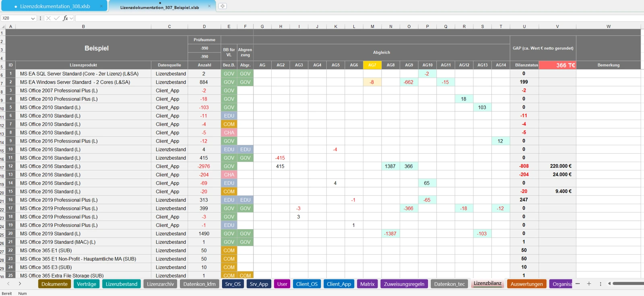Select the red 366 T€ total cell
The image size is (644, 296).
pos(557,65)
